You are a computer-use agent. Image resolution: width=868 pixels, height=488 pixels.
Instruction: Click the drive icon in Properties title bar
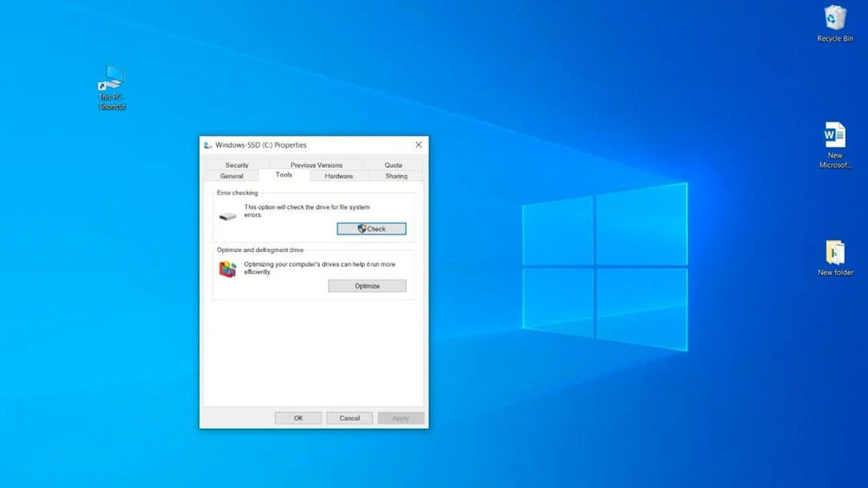[208, 145]
